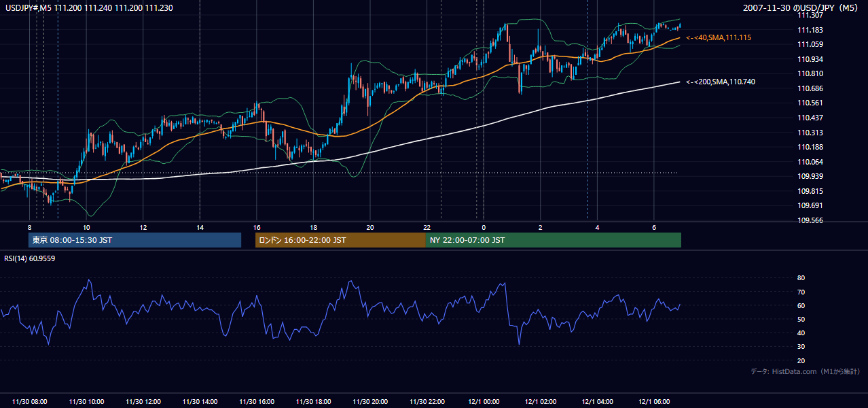
Task: Click price axis value 110.064
Action: coord(810,162)
